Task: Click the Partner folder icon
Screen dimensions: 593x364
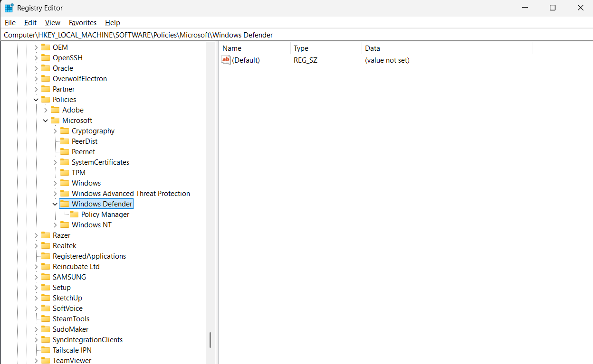Action: tap(46, 89)
